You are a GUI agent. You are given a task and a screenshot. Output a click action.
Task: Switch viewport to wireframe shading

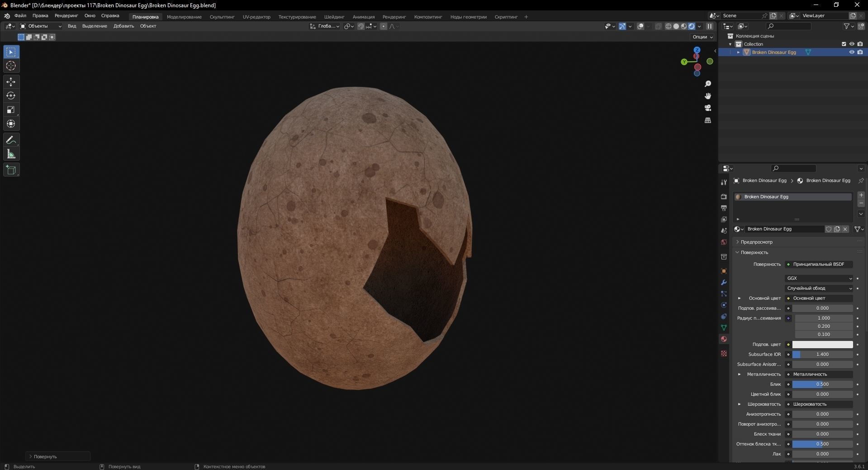coord(669,26)
